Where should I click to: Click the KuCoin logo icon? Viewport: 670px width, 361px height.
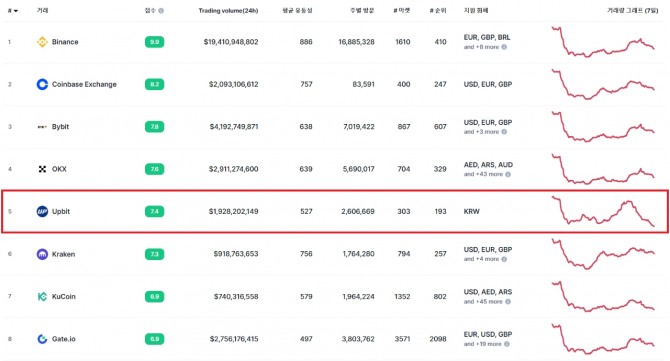tap(42, 296)
